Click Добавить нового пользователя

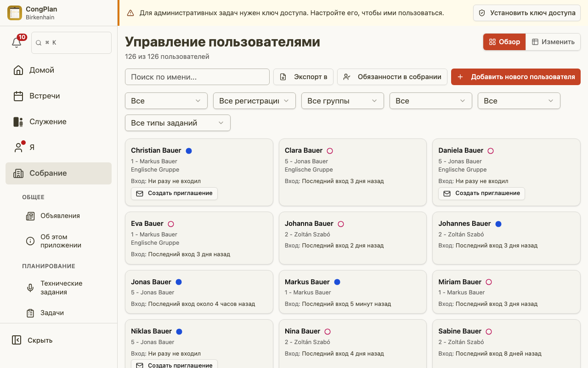[x=516, y=77]
